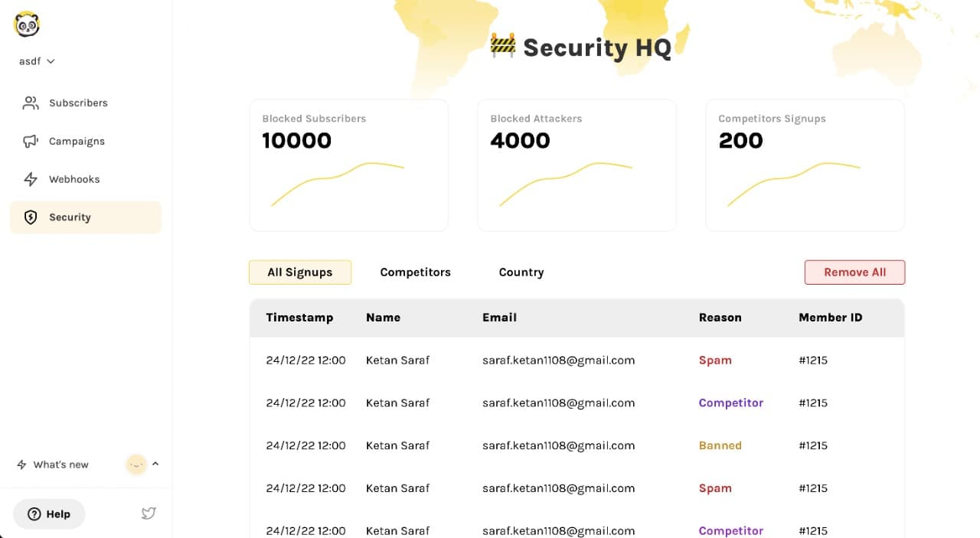This screenshot has height=538, width=980.
Task: Open the Blocked Subscribers stats card
Action: click(x=348, y=165)
